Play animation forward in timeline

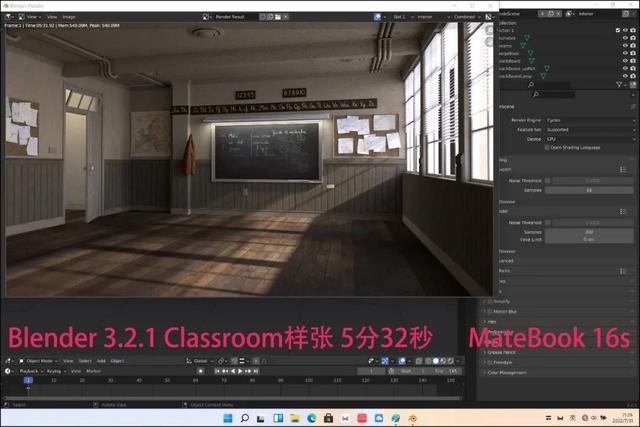240,371
